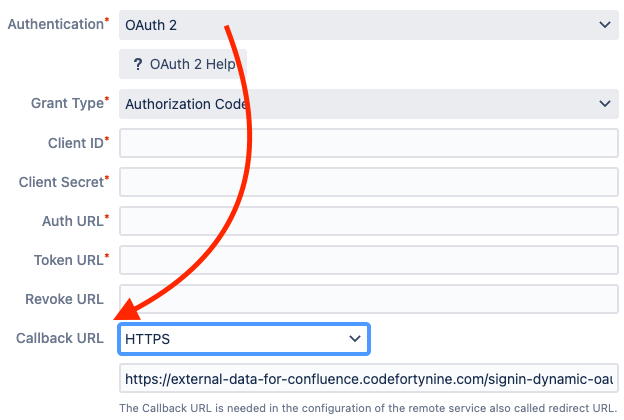Click the question mark icon beside OAuth 2 Help

137,64
